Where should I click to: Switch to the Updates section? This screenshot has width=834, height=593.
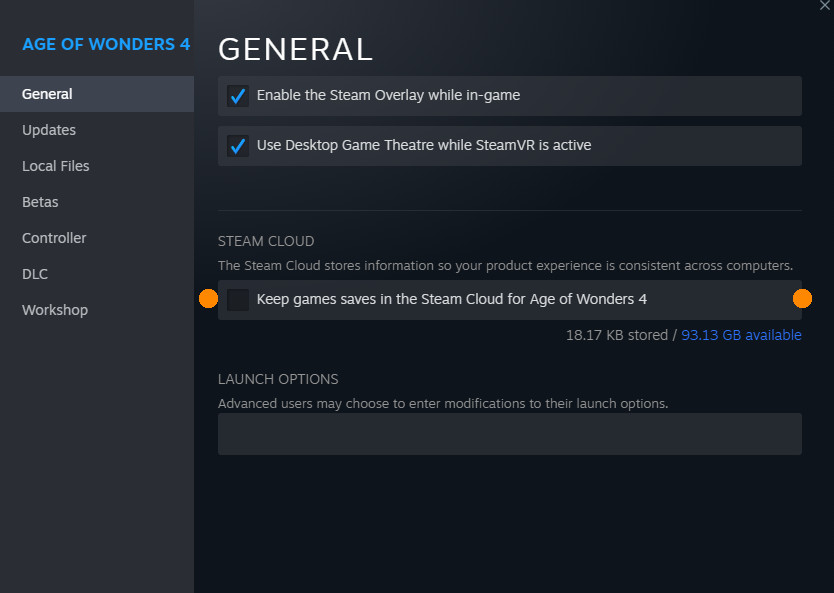(x=49, y=130)
